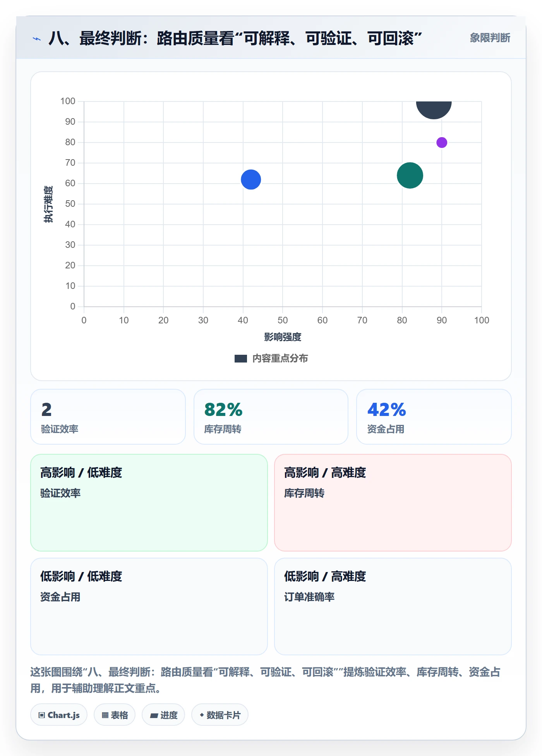This screenshot has width=542, height=756.
Task: Click the 象限判断 label in header
Action: pos(490,38)
